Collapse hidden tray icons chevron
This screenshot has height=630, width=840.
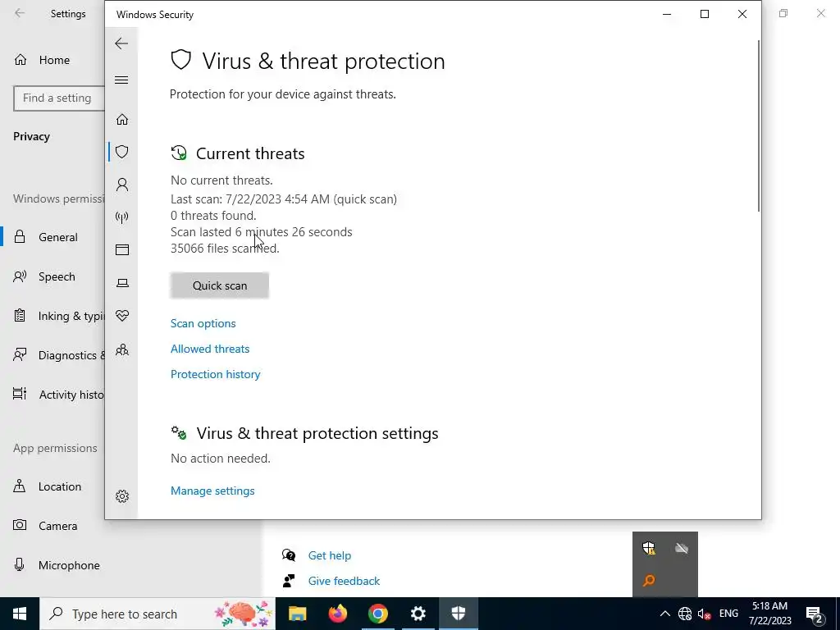[x=664, y=614]
